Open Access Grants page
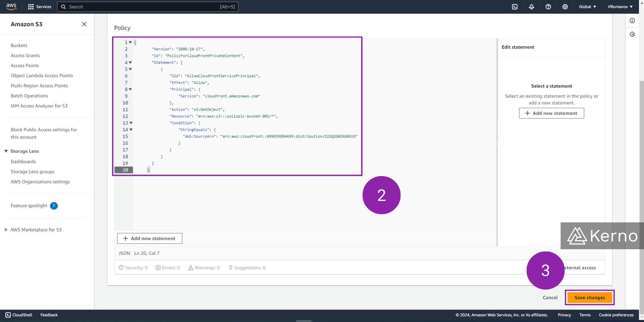Viewport: 644px width, 322px height. tap(25, 55)
